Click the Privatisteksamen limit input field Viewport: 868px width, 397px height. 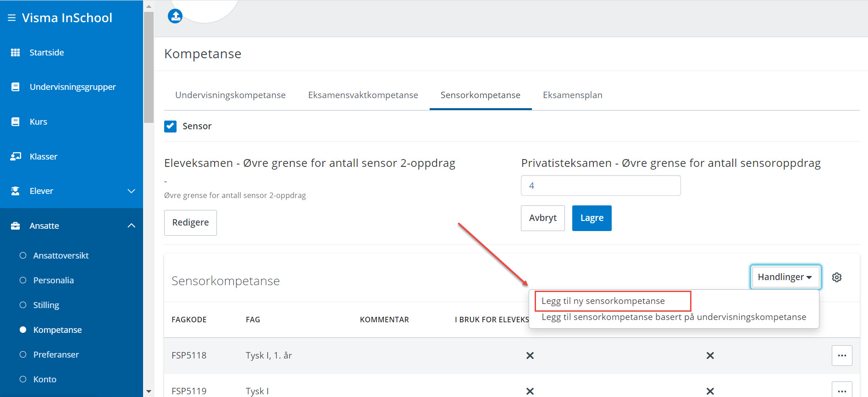point(601,186)
